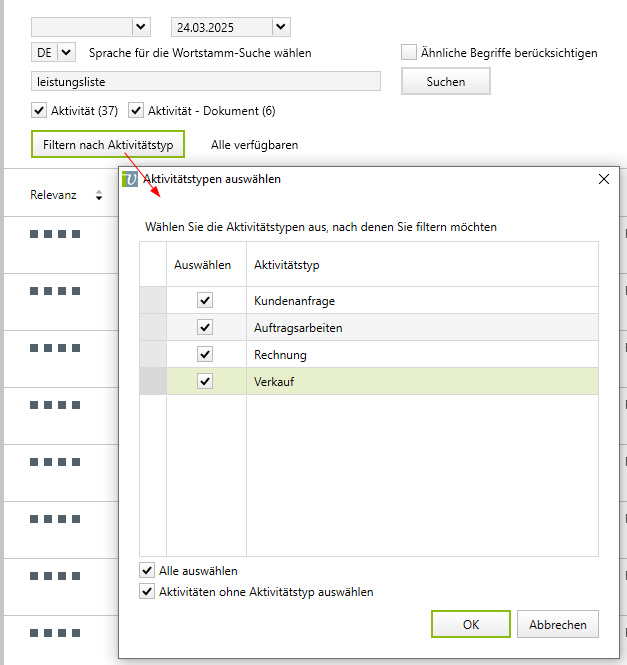
Task: Open the DE language dropdown
Action: pos(66,52)
